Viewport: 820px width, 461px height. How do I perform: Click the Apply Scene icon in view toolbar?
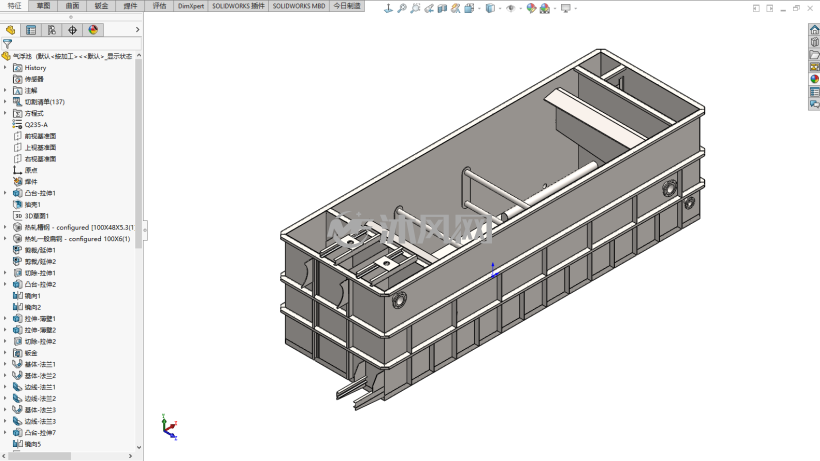[x=544, y=8]
